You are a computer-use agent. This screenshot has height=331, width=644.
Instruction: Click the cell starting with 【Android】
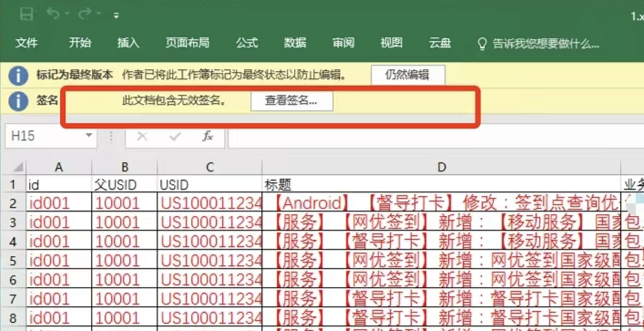click(x=441, y=202)
